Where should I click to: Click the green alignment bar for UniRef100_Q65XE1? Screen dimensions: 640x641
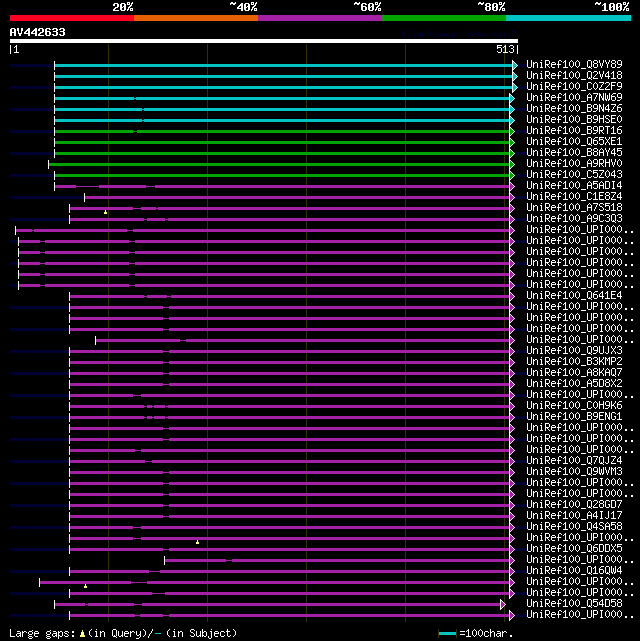(282, 143)
